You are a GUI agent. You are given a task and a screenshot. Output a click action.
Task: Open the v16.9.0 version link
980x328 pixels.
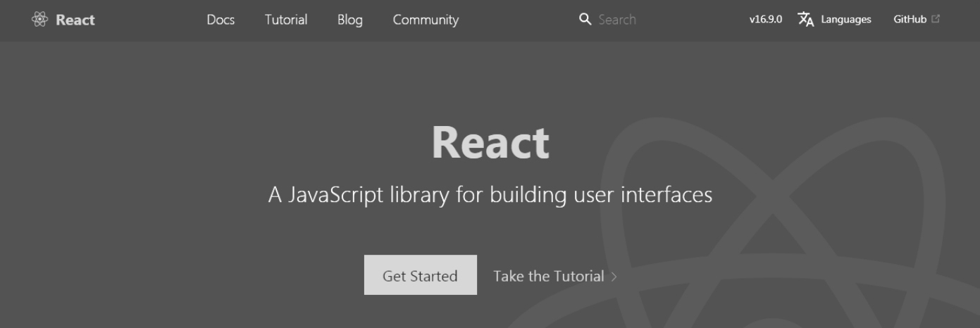(x=765, y=20)
